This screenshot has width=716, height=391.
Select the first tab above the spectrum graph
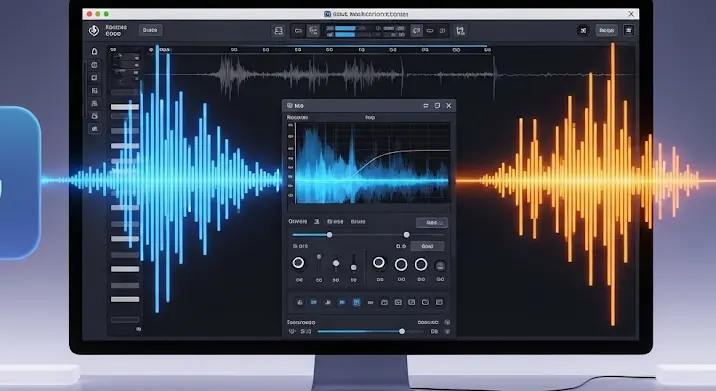pyautogui.click(x=297, y=117)
